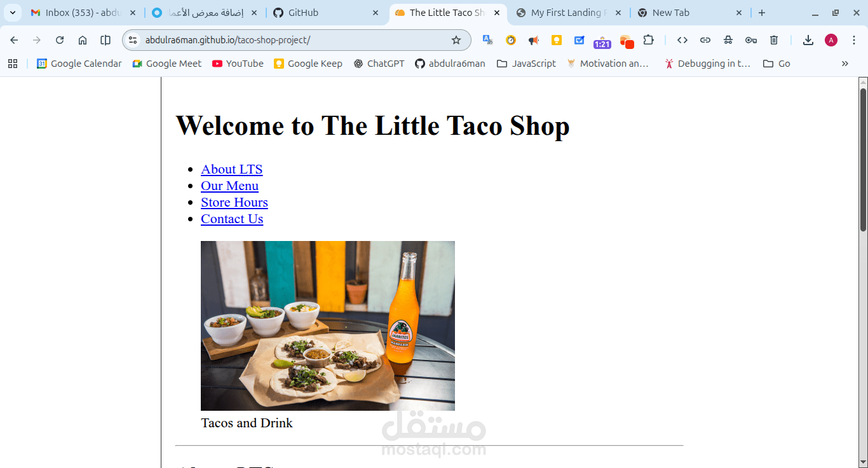Image resolution: width=868 pixels, height=468 pixels.
Task: Open the Google Calendar bookmark
Action: pos(79,63)
